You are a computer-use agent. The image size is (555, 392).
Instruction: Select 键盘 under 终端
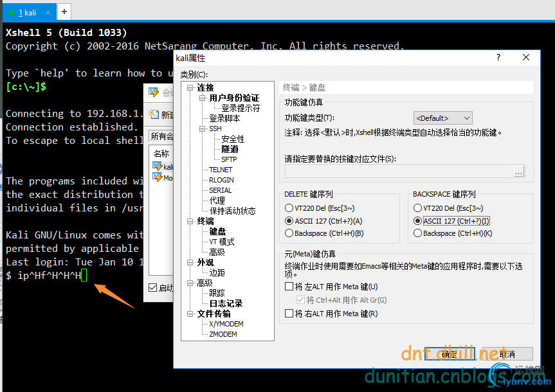[217, 231]
